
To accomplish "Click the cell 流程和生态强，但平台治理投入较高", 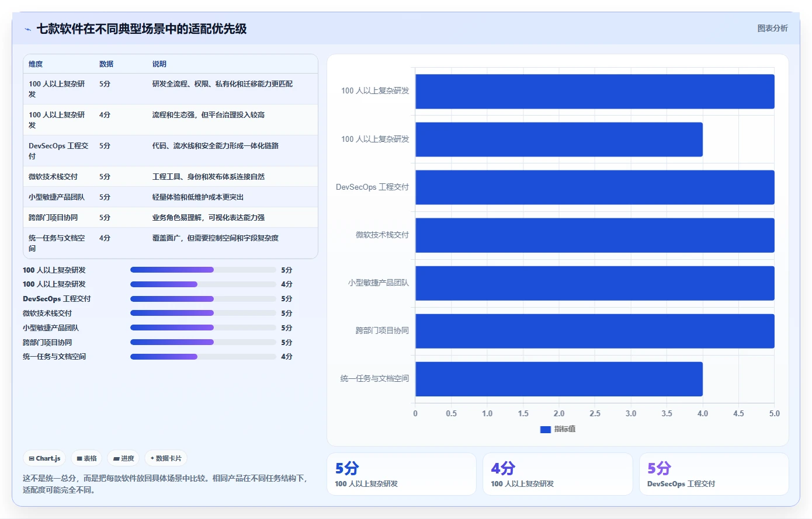I will (x=209, y=115).
